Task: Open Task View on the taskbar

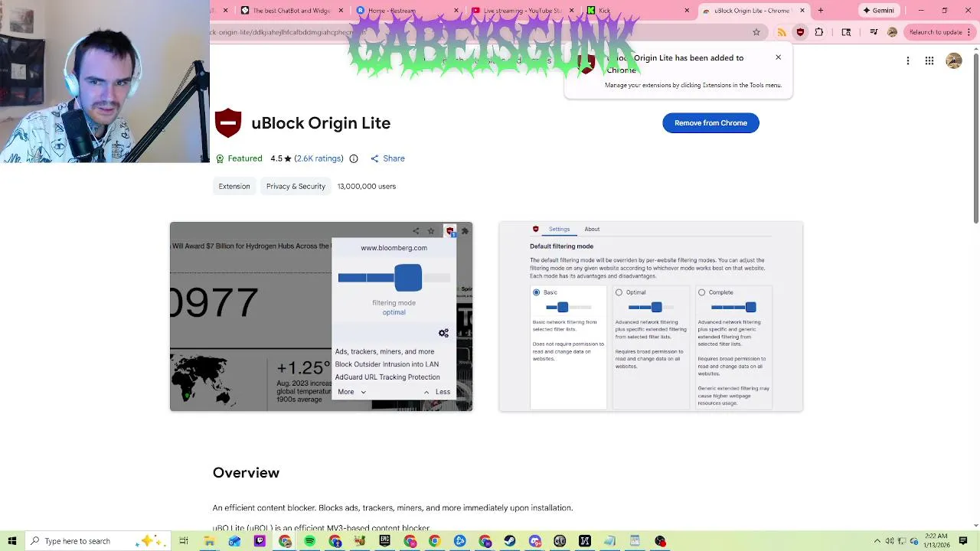Action: [184, 541]
